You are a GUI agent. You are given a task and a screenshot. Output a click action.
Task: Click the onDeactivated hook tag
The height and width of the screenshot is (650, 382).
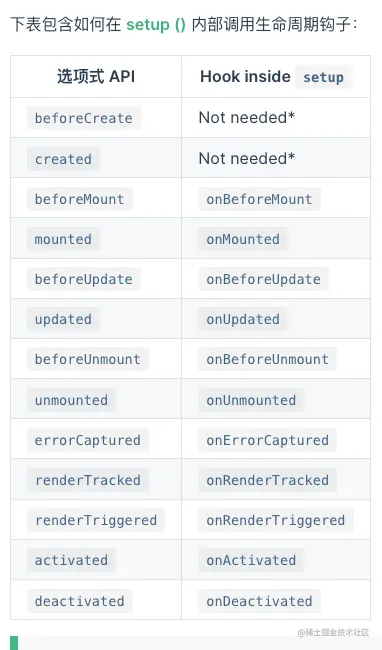click(x=259, y=601)
